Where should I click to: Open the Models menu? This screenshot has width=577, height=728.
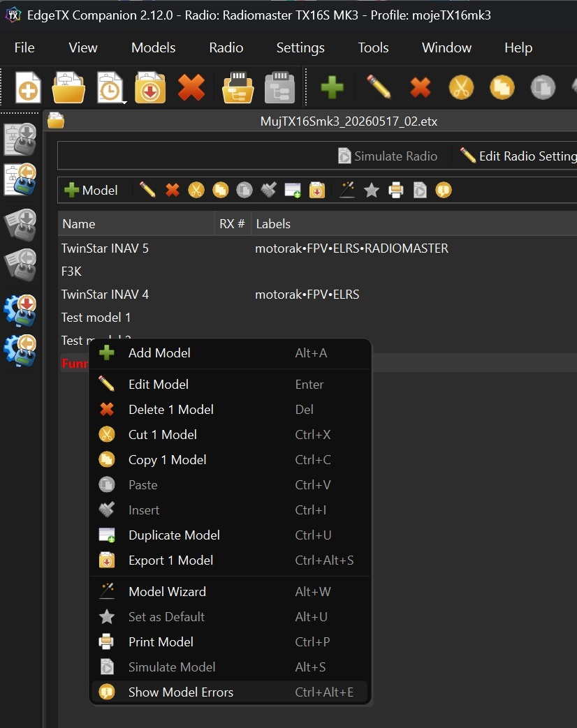[x=153, y=47]
